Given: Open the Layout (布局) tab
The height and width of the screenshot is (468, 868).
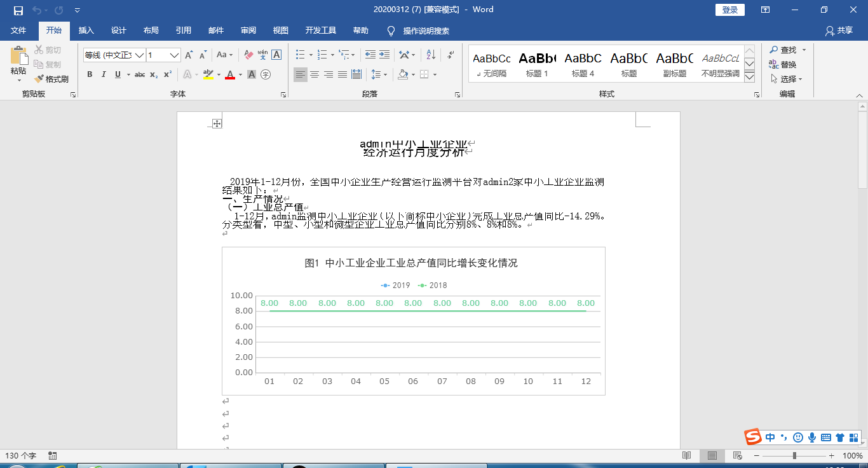Looking at the screenshot, I should [x=151, y=31].
